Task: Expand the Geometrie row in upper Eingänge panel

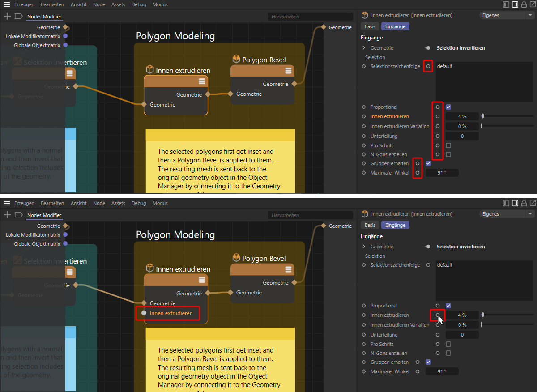Action: click(x=364, y=48)
